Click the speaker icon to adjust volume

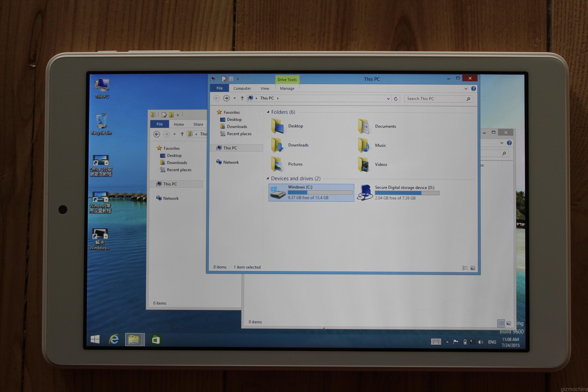click(481, 342)
